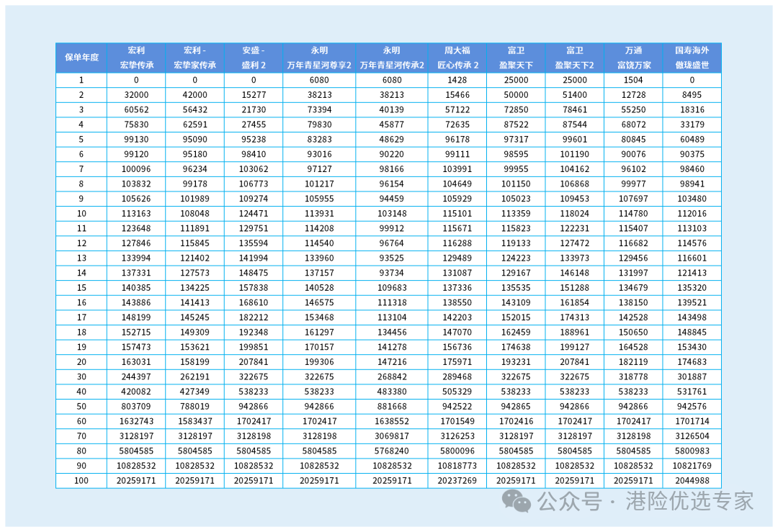778x532 pixels.
Task: Select the 永明 万年青星河尊享2 header
Action: coord(319,58)
